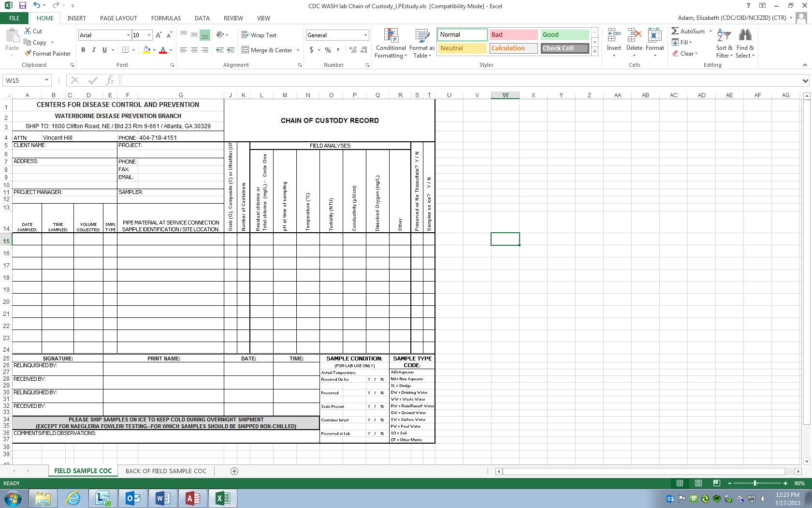Click the Borders icon
Screen dimensions: 812x508
pyautogui.click(x=126, y=50)
